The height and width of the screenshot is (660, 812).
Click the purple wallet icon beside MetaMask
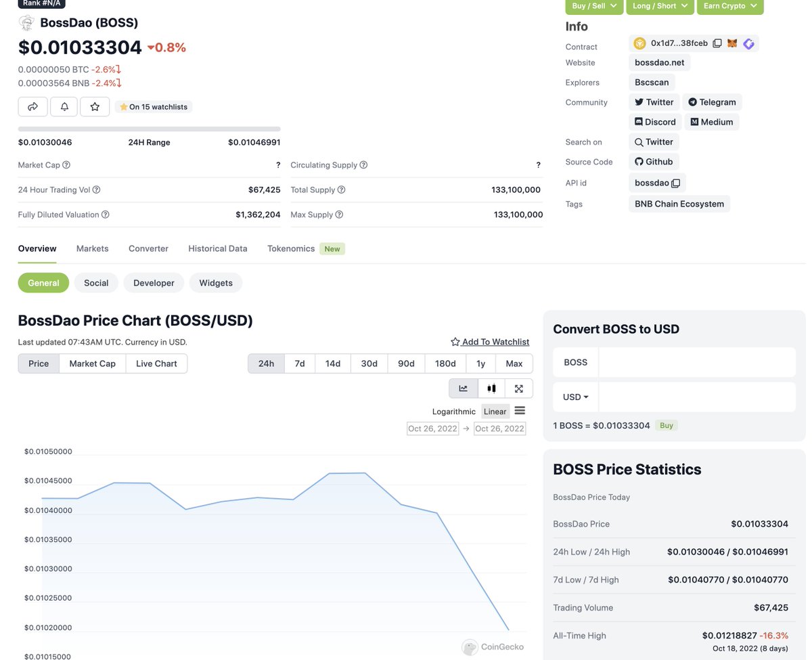tap(748, 43)
